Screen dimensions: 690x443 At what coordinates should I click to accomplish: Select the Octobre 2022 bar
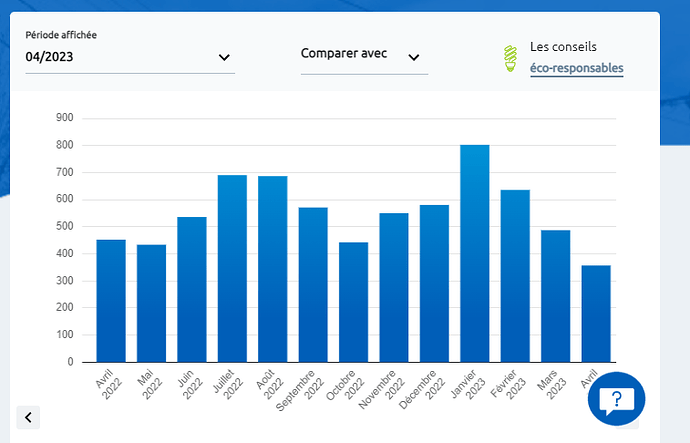click(354, 302)
